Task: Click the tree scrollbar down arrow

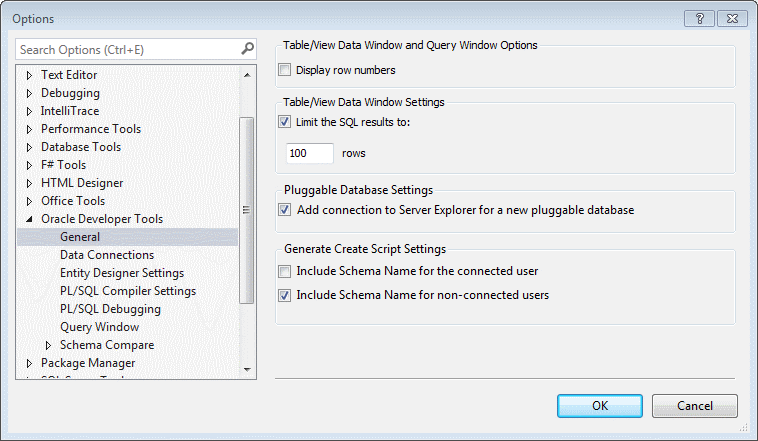Action: (247, 369)
